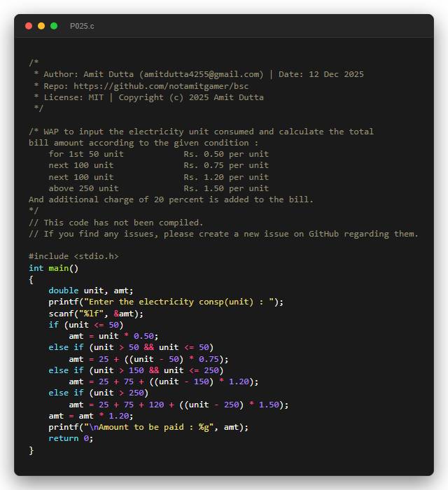Click the 'additional charge of 20 percent' comment line

[171, 199]
